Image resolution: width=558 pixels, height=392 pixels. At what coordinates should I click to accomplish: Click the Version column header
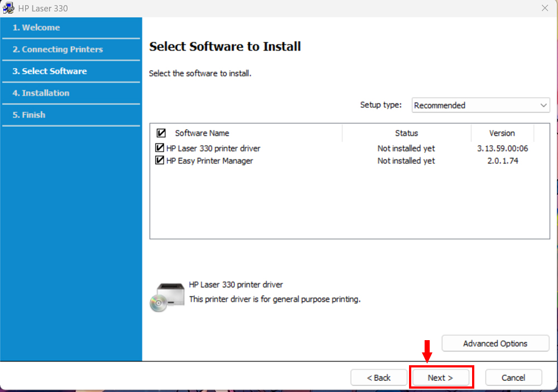[x=501, y=133]
